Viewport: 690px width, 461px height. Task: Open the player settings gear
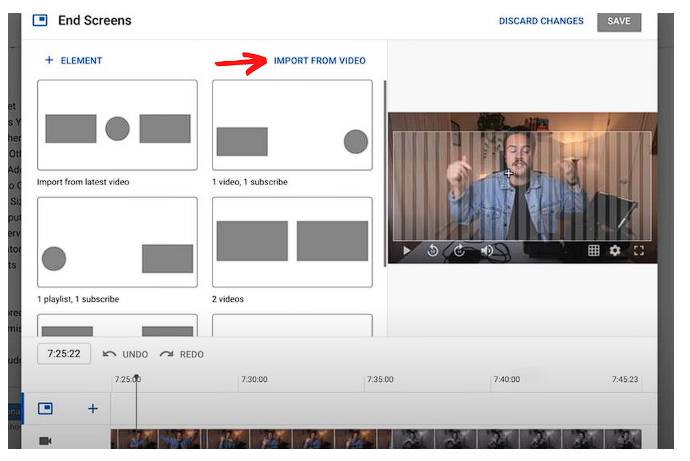[x=615, y=251]
